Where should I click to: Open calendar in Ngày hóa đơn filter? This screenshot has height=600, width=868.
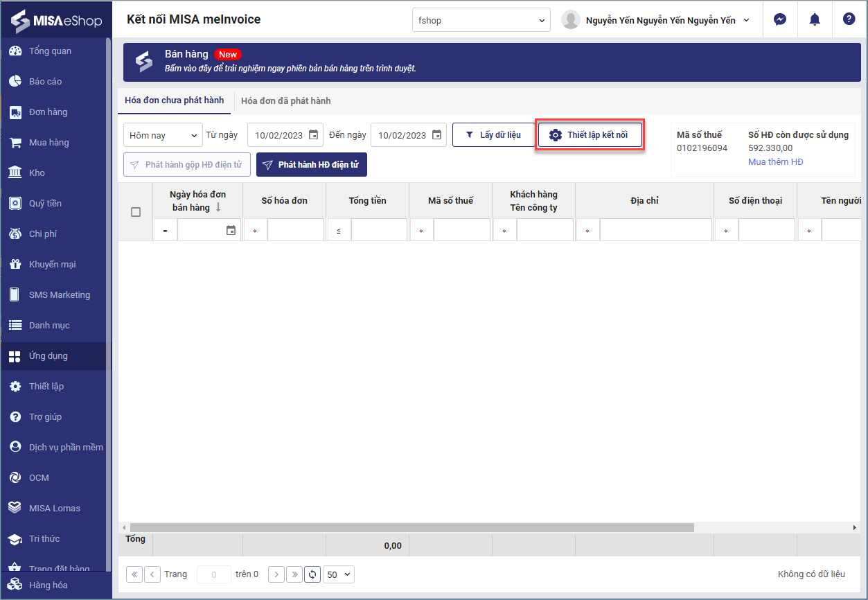[231, 230]
